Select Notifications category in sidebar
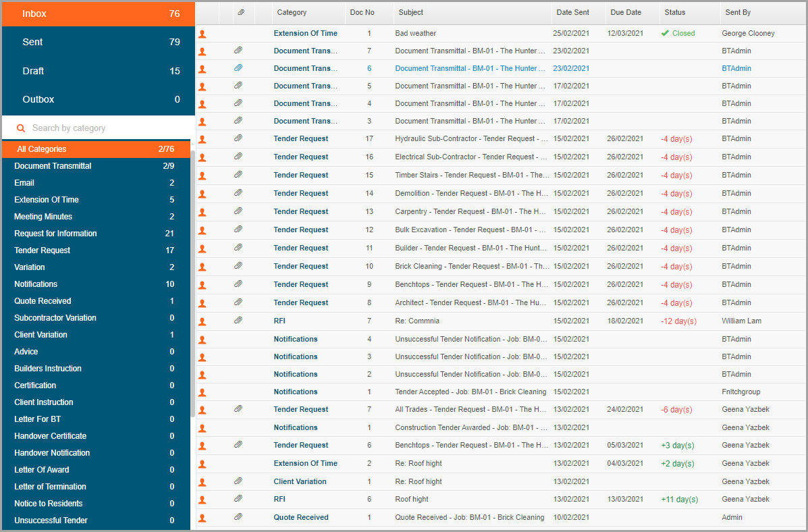Image resolution: width=808 pixels, height=532 pixels. click(x=96, y=284)
